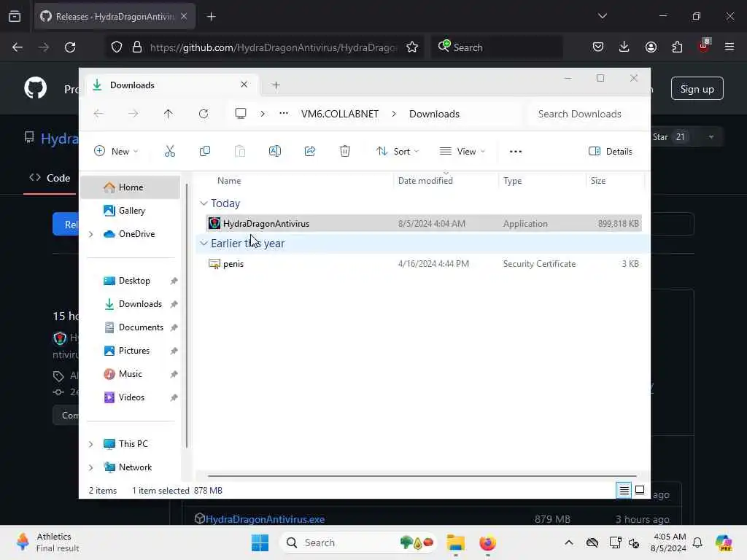Image resolution: width=747 pixels, height=560 pixels.
Task: Open the View dropdown menu
Action: click(462, 152)
